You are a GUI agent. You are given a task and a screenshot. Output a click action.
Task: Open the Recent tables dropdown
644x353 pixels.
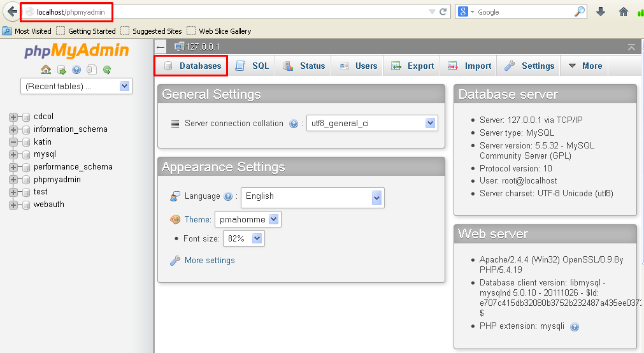(76, 86)
